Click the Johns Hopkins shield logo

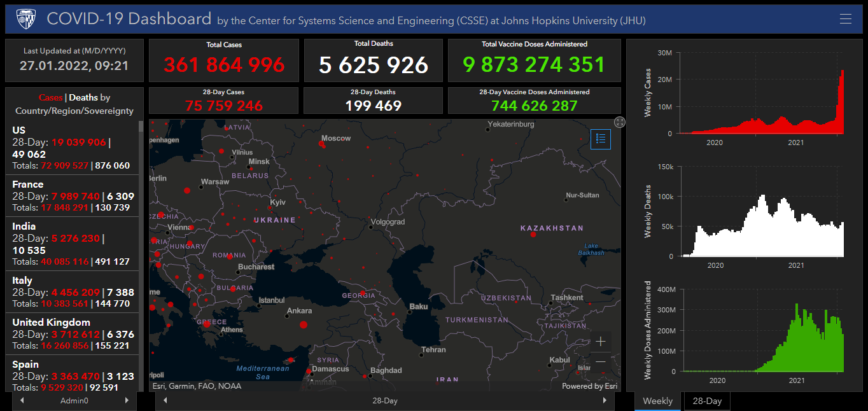pyautogui.click(x=26, y=19)
